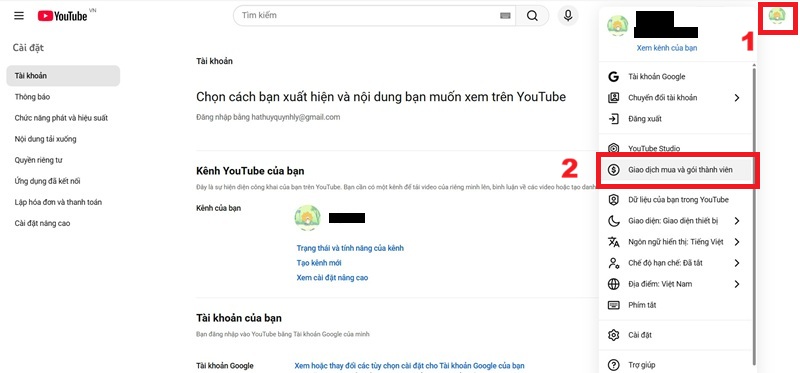Click Tạo kênh mới link
This screenshot has width=800, height=373.
coord(319,263)
